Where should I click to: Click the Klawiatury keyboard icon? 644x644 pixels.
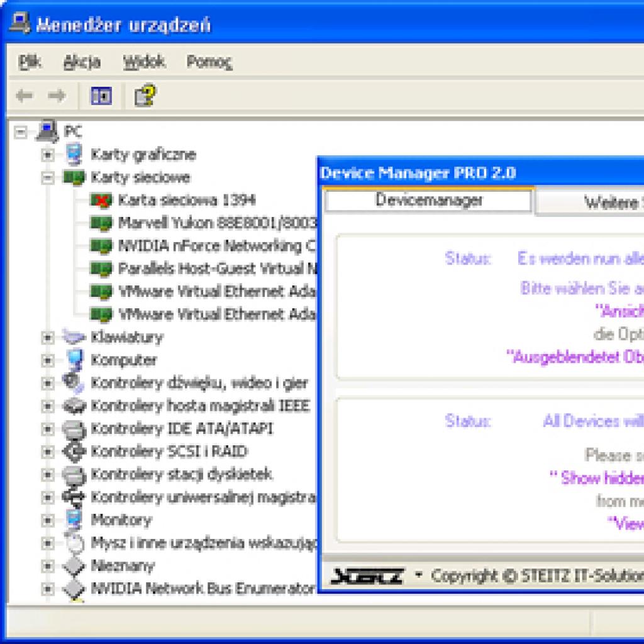(74, 337)
